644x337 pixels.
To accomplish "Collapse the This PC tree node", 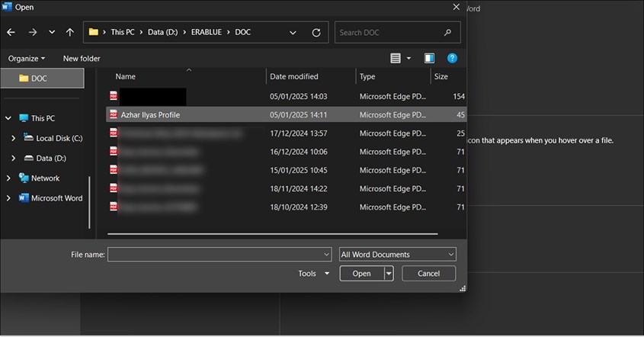I will coord(8,118).
